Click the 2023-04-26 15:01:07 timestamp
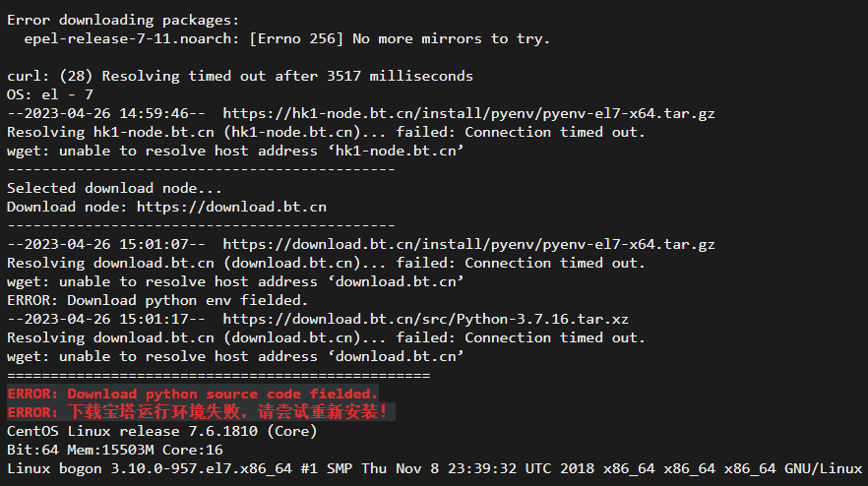This screenshot has width=868, height=486. click(x=105, y=244)
